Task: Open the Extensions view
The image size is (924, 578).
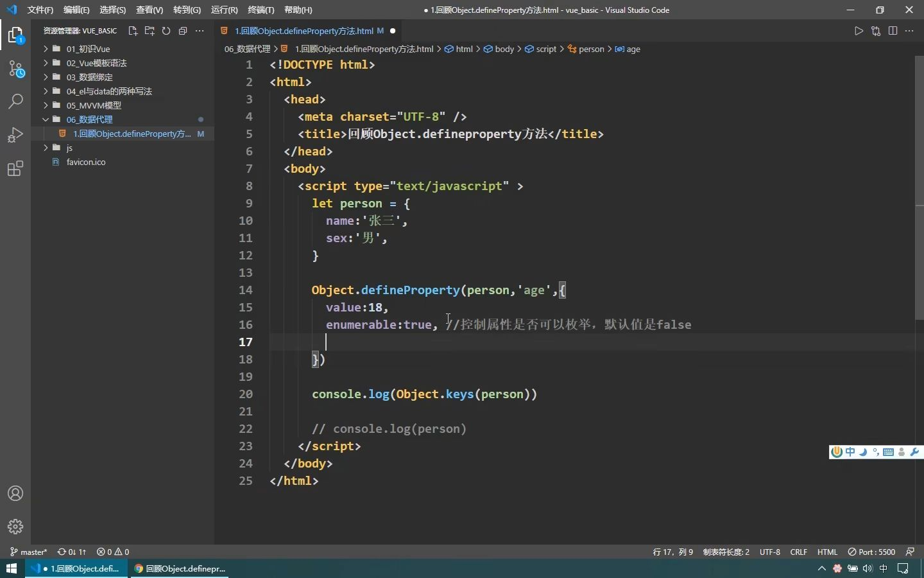Action: tap(15, 168)
